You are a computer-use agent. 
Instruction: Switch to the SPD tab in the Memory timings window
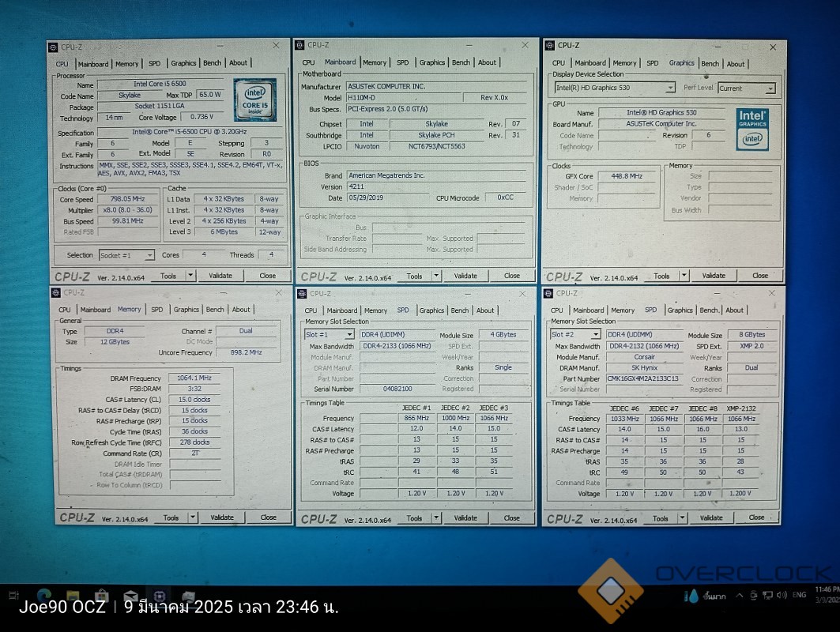(157, 309)
